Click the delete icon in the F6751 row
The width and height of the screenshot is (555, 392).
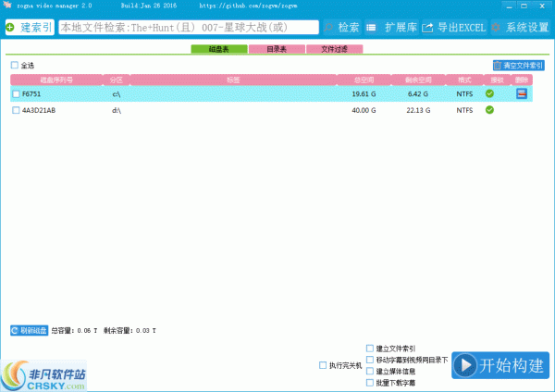click(522, 93)
